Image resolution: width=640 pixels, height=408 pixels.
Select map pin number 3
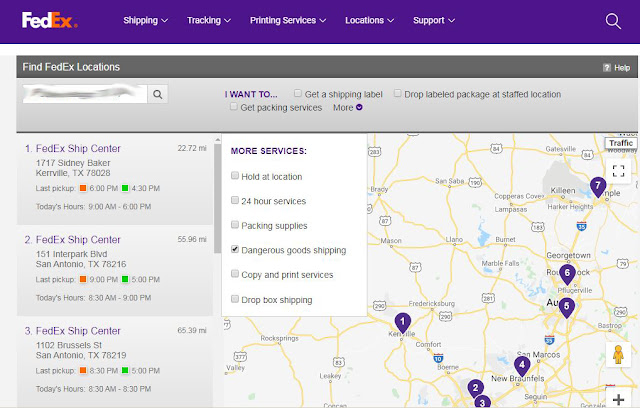tap(482, 402)
